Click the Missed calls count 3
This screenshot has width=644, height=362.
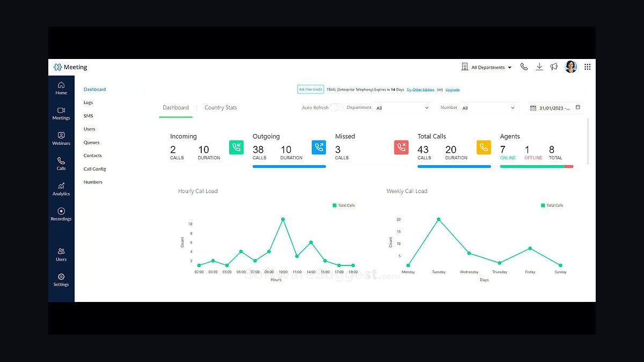pos(338,150)
